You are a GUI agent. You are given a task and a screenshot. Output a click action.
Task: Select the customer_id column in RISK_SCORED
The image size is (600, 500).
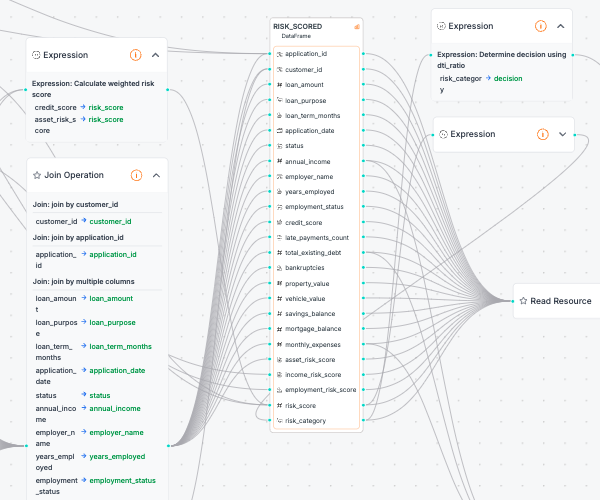pyautogui.click(x=316, y=70)
